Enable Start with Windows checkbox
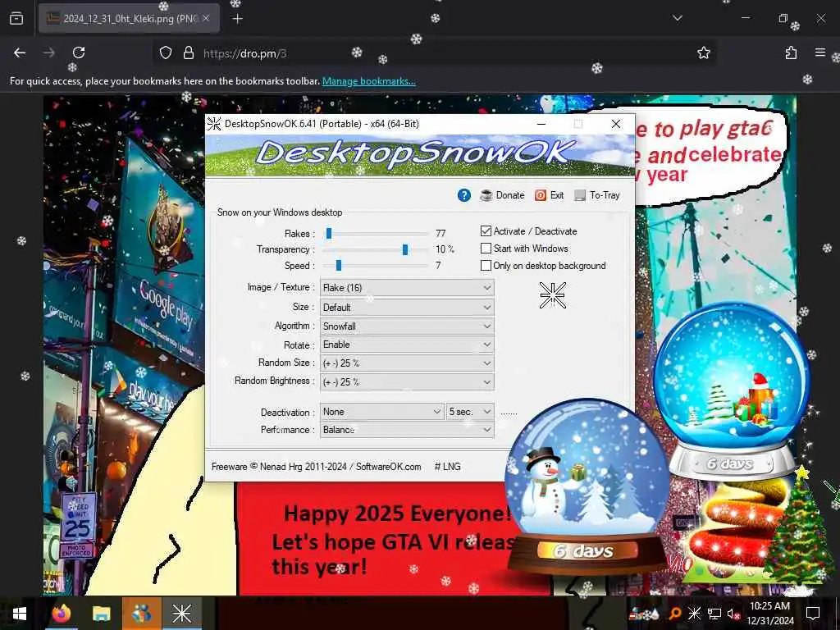This screenshot has height=630, width=840. (486, 249)
